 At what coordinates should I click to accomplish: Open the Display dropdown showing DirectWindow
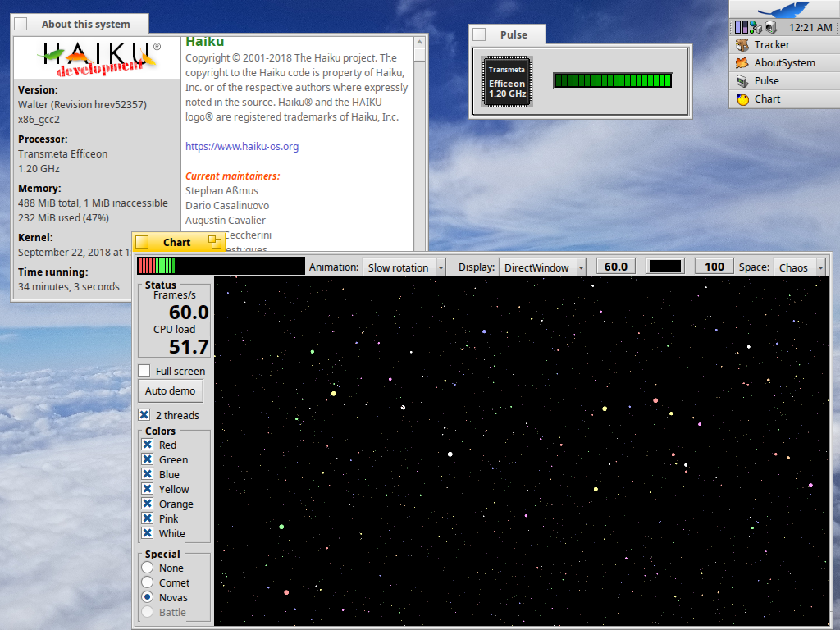pos(542,267)
